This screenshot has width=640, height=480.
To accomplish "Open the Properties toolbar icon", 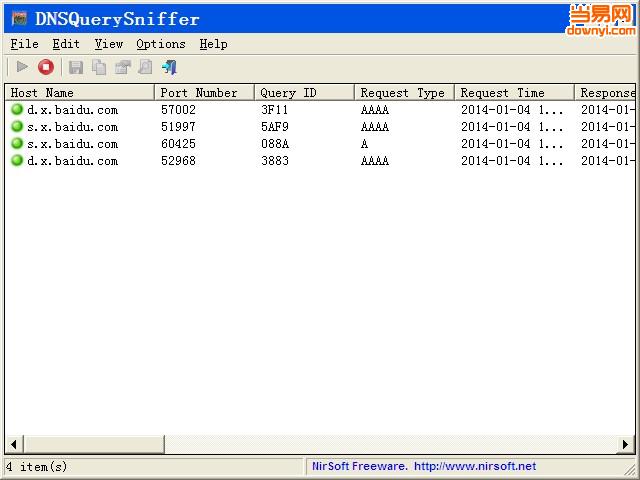I will 122,67.
